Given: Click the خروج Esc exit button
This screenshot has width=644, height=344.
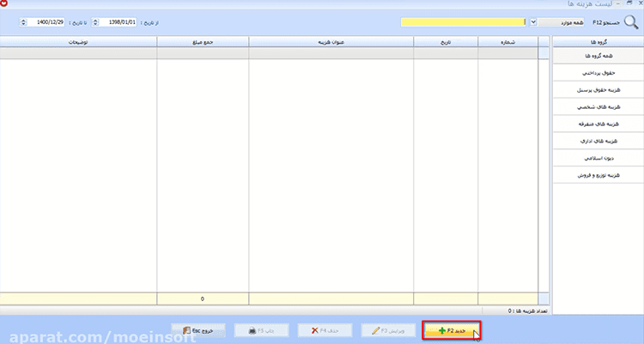Looking at the screenshot, I should (x=198, y=330).
